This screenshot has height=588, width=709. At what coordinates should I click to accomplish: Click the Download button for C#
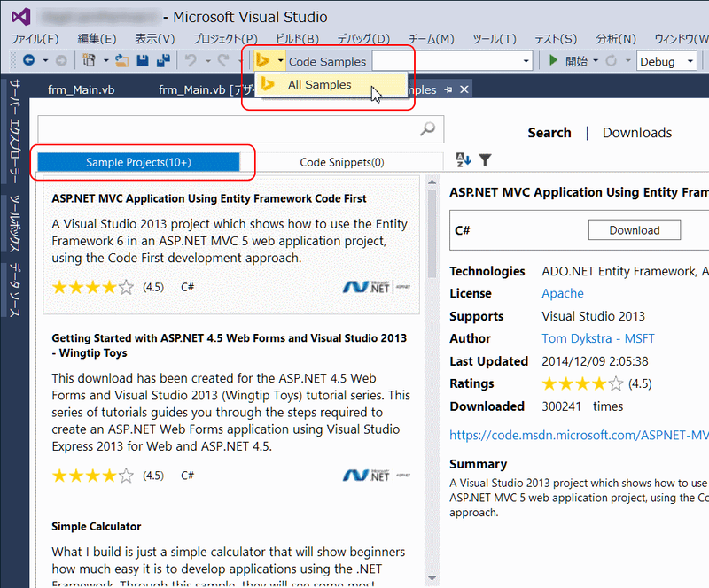[635, 230]
